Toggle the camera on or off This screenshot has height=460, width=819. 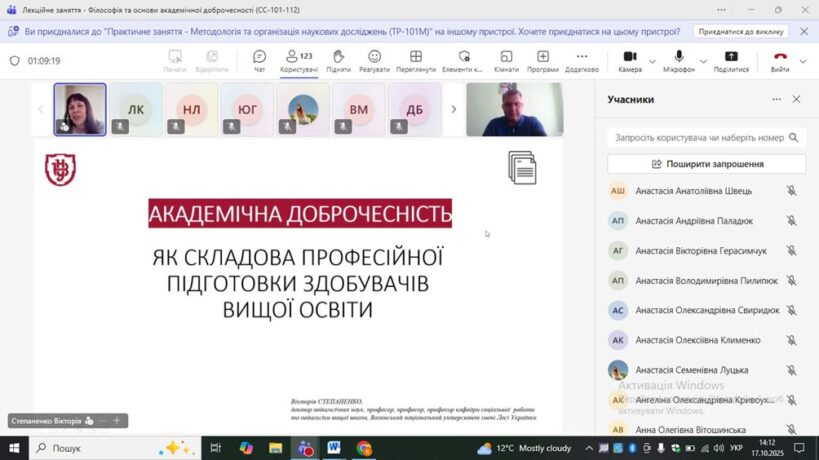[x=630, y=60]
